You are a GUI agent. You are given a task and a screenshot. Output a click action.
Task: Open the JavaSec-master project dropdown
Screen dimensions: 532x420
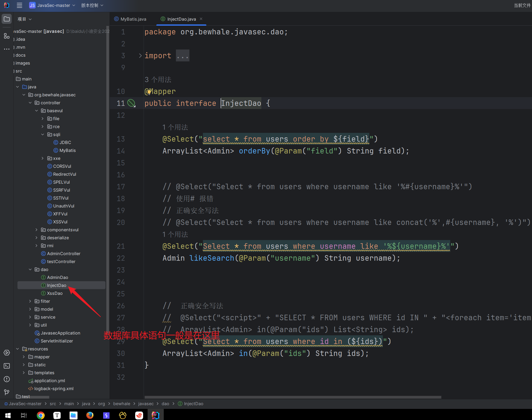[x=52, y=5]
